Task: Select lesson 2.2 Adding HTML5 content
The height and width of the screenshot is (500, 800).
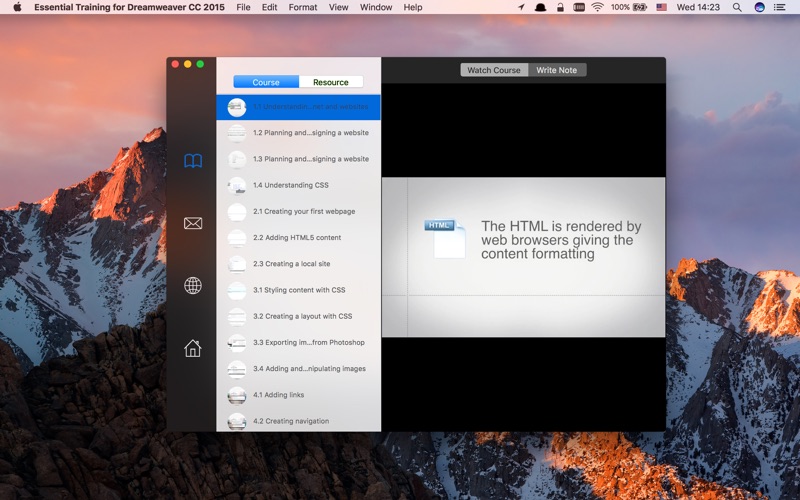Action: pos(298,238)
